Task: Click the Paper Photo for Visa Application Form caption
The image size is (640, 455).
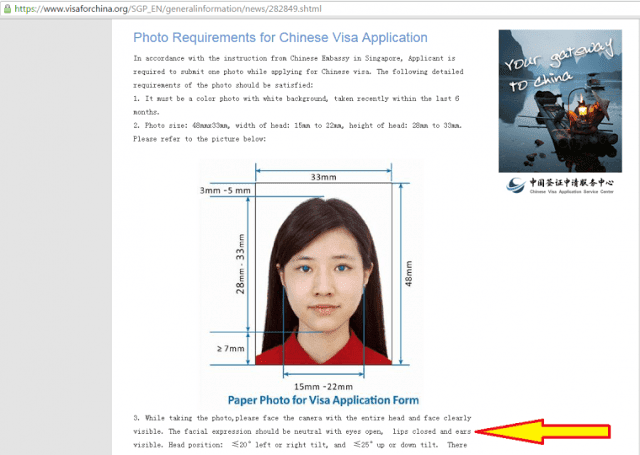Action: (x=323, y=400)
